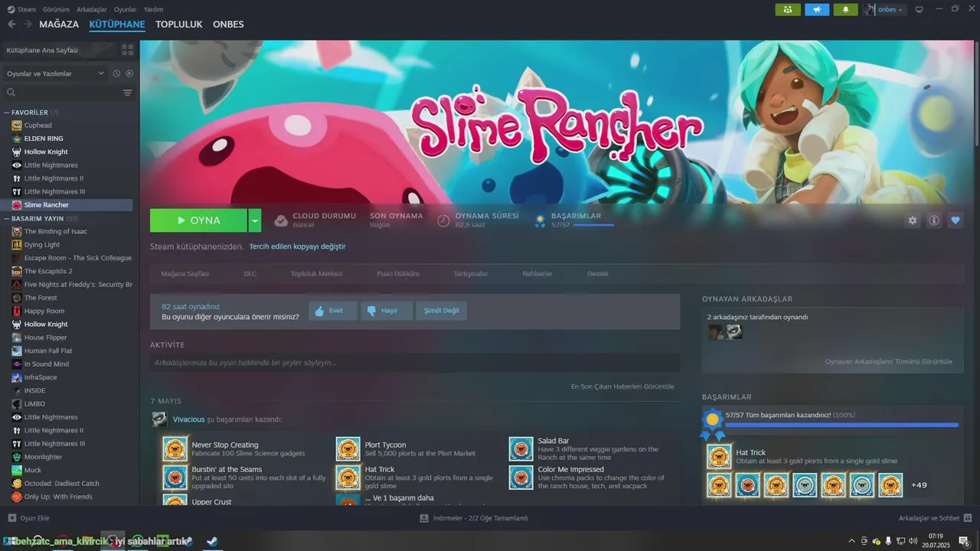Switch to the TOPLULUK tab
Image resolution: width=980 pixels, height=551 pixels.
pos(178,24)
